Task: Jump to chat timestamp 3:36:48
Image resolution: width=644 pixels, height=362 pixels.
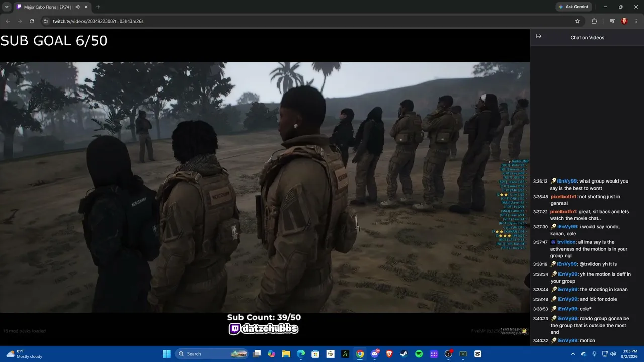Action: coord(540,197)
